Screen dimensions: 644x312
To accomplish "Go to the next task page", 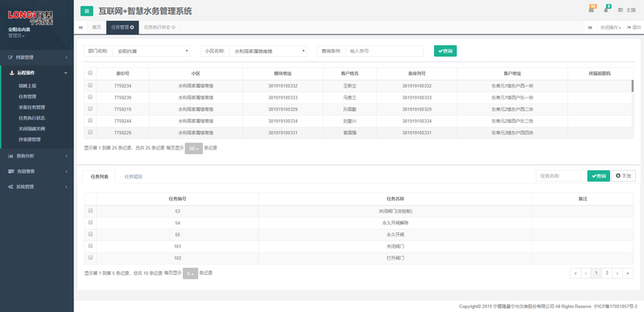I will [x=617, y=273].
